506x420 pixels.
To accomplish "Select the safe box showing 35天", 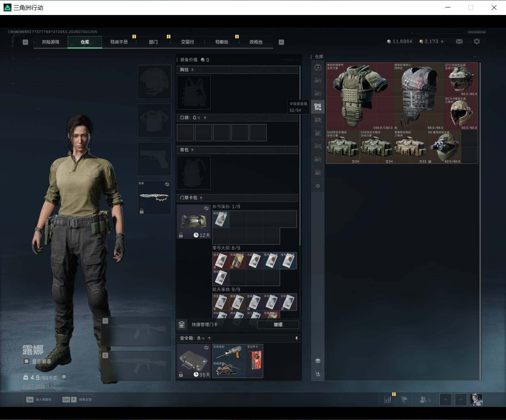I will (194, 361).
